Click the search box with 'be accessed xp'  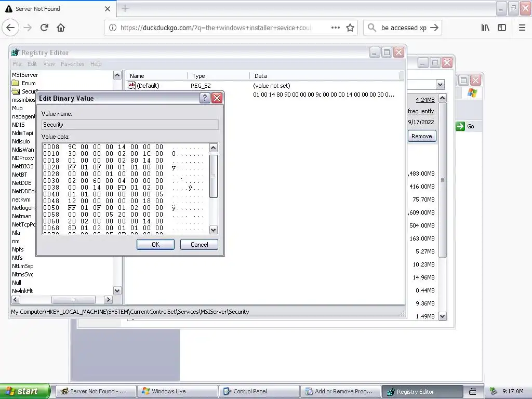pyautogui.click(x=404, y=28)
